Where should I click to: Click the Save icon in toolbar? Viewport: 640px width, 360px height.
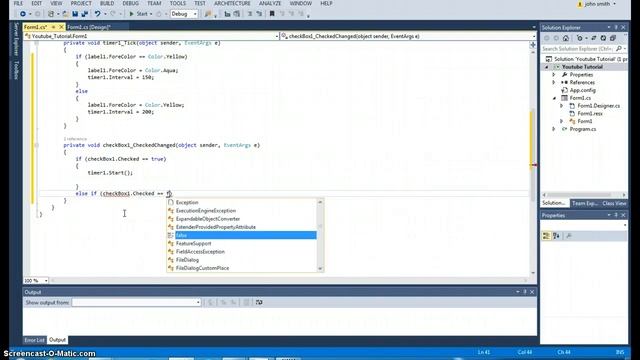click(75, 14)
